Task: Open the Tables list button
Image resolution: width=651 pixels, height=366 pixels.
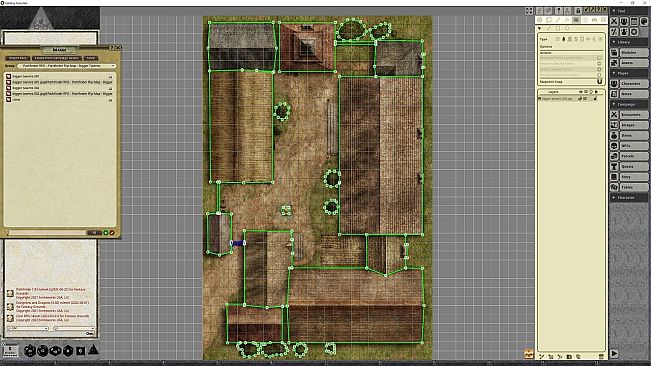Action: 634,187
